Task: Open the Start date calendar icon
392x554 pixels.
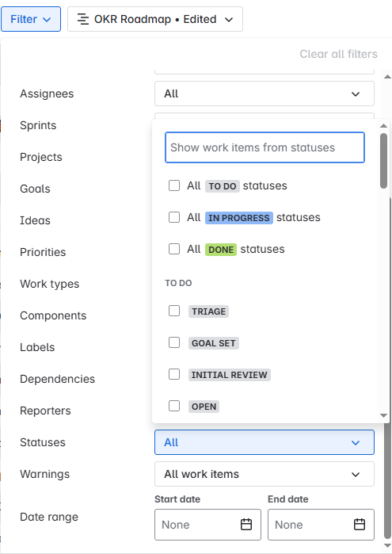Action: coord(246,525)
